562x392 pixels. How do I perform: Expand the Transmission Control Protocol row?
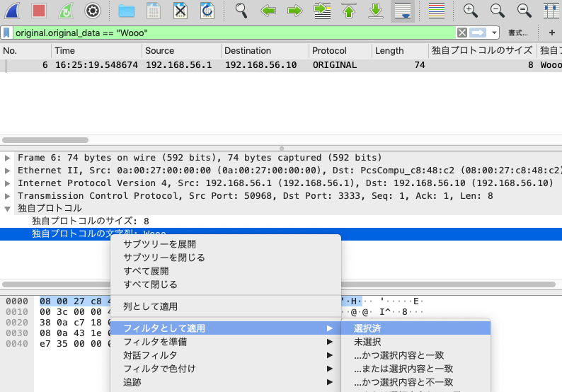click(x=8, y=196)
